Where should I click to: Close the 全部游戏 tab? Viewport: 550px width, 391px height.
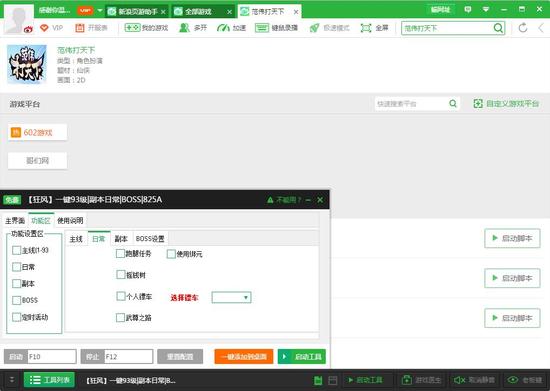coord(229,12)
